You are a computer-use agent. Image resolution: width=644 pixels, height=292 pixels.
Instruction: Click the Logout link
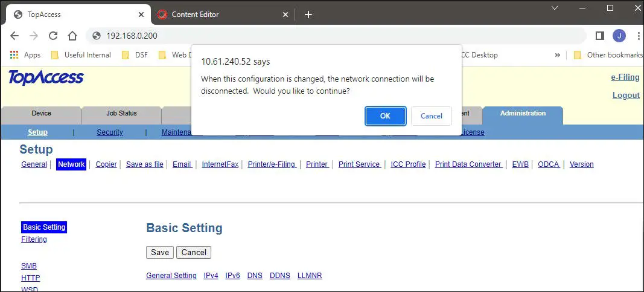tap(626, 95)
